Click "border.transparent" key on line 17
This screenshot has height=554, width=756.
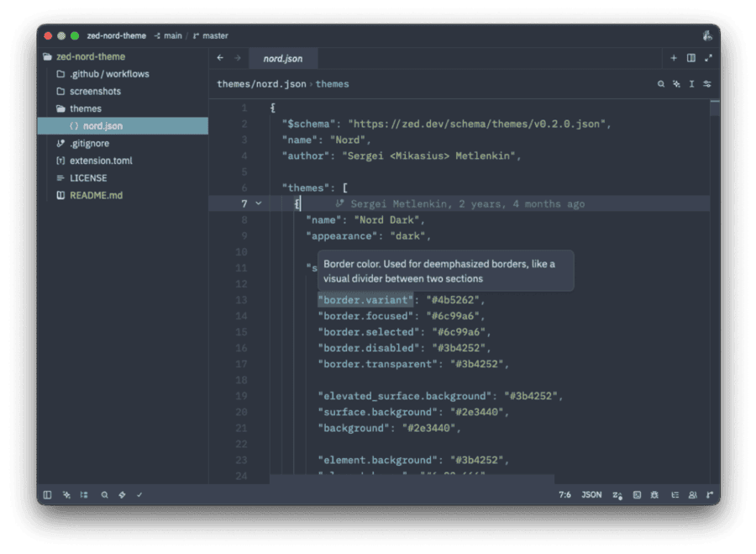[377, 364]
